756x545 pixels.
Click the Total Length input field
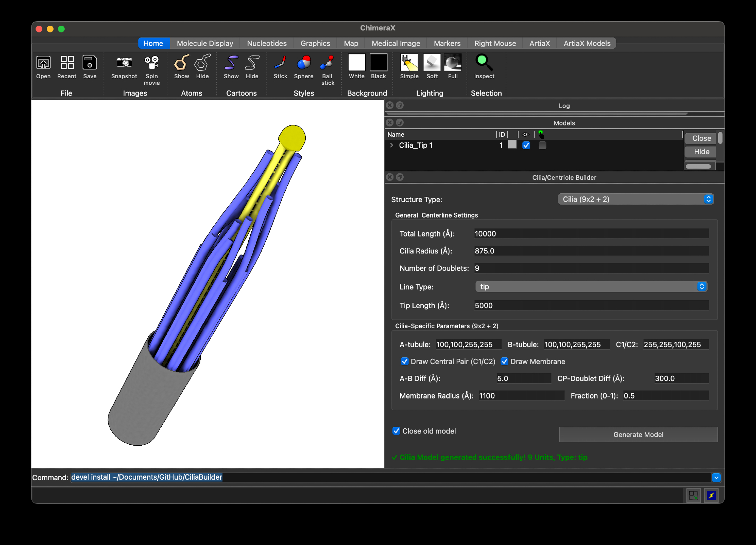tap(591, 234)
